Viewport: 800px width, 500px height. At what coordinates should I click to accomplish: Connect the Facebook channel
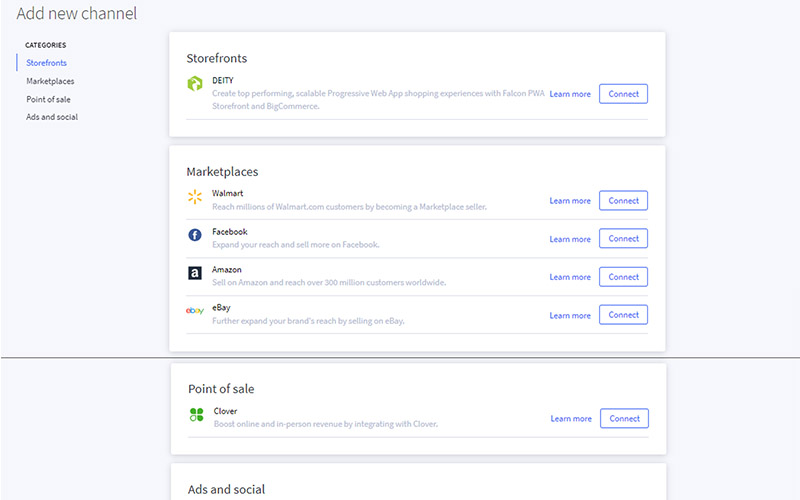coord(623,238)
